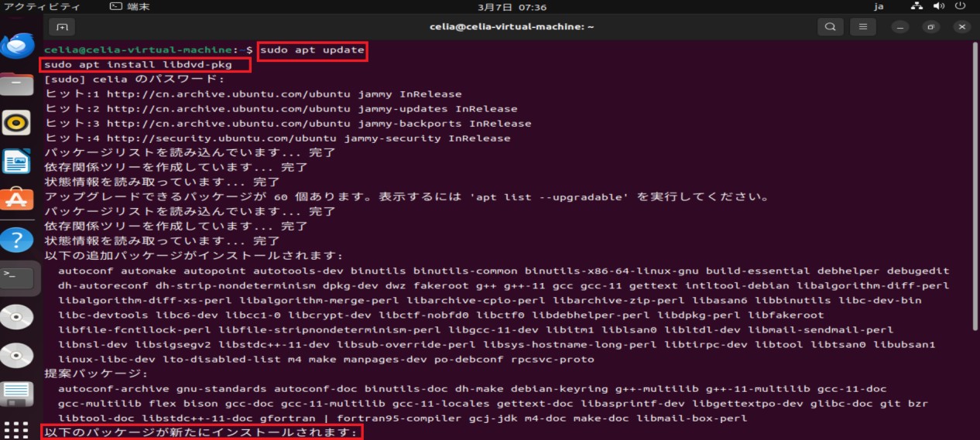Click the sudo apt update command text
The image size is (980, 440).
point(312,50)
